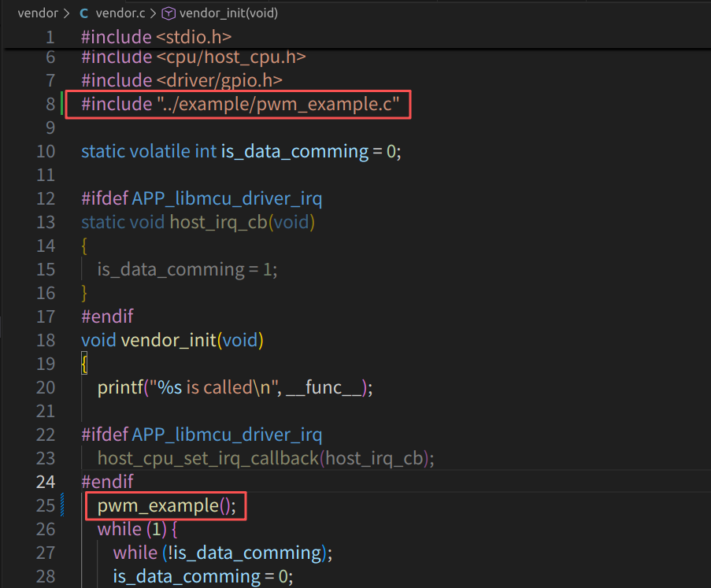Click is_data_comming declaration on line 10
711x588 pixels.
294,151
